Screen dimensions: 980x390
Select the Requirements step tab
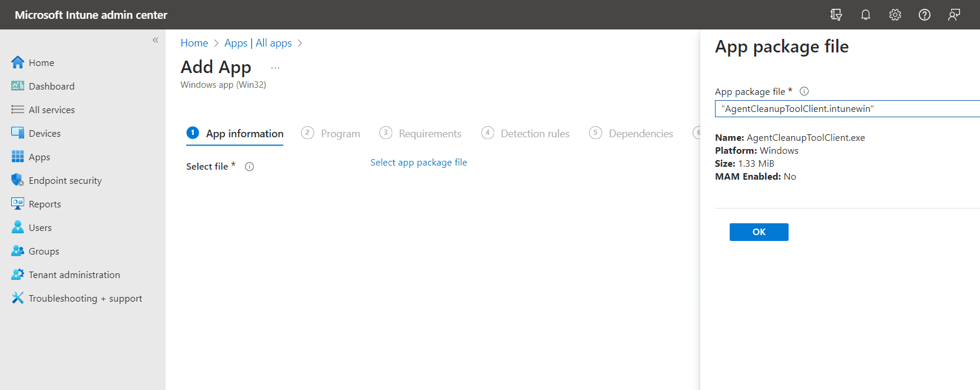click(x=421, y=134)
